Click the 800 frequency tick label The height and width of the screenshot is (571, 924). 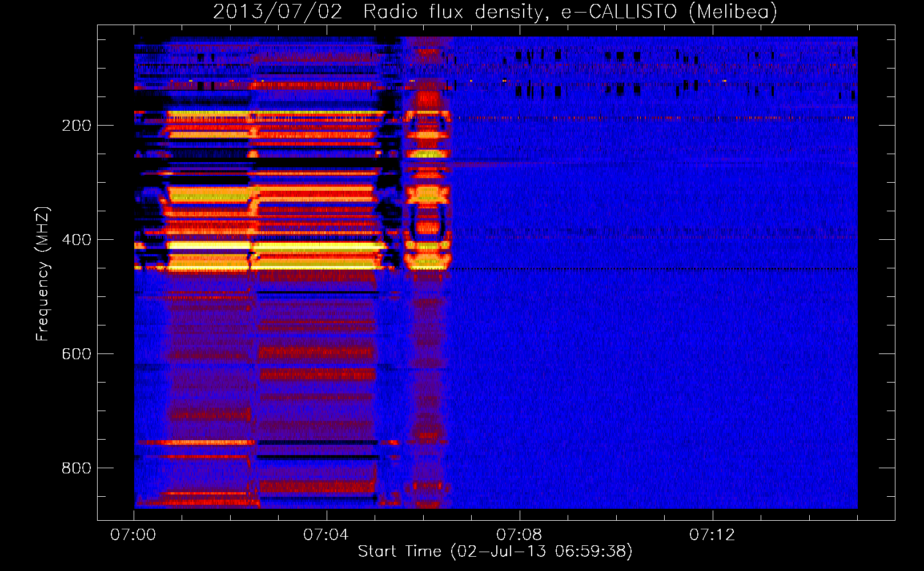tap(77, 468)
